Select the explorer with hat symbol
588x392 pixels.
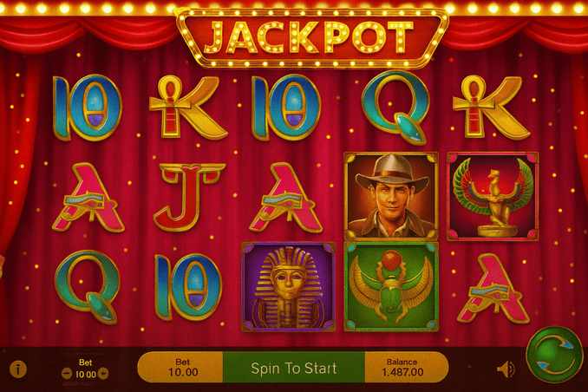coord(391,196)
